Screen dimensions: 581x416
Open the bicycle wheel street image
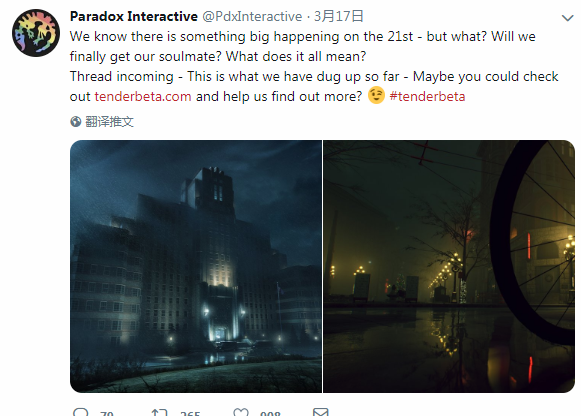[x=449, y=266]
